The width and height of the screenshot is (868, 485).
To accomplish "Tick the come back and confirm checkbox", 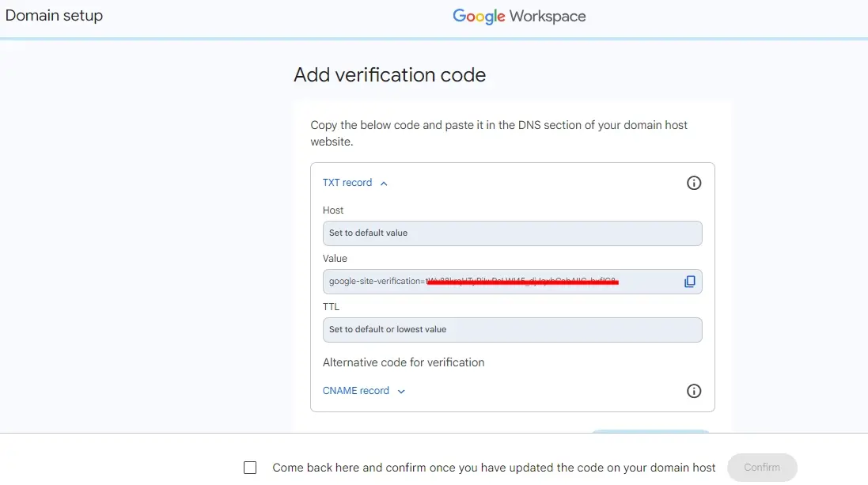I will point(250,468).
